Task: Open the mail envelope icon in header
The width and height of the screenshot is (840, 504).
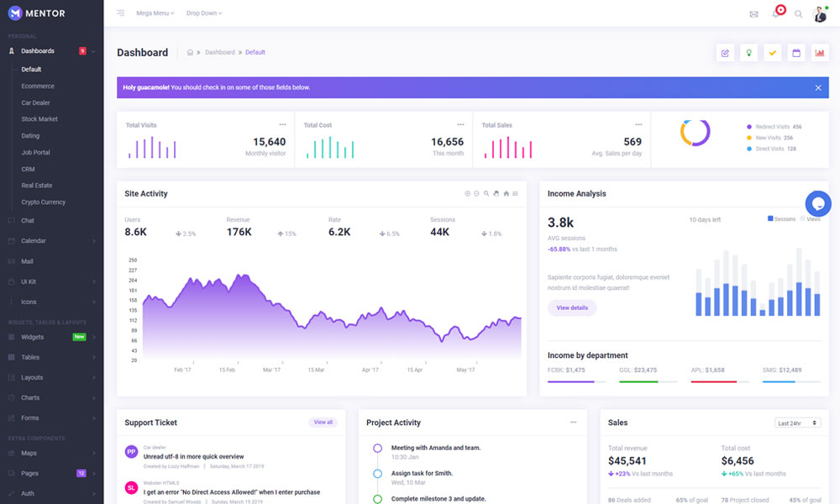Action: tap(753, 14)
